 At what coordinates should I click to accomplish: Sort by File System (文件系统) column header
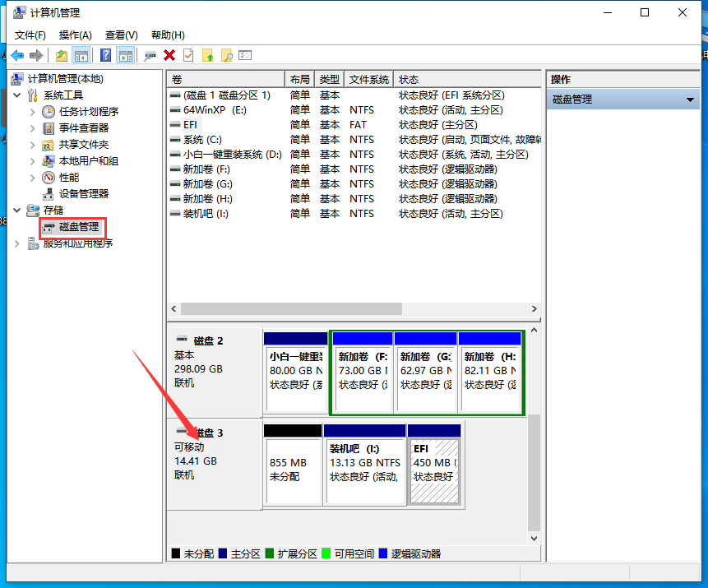[368, 80]
